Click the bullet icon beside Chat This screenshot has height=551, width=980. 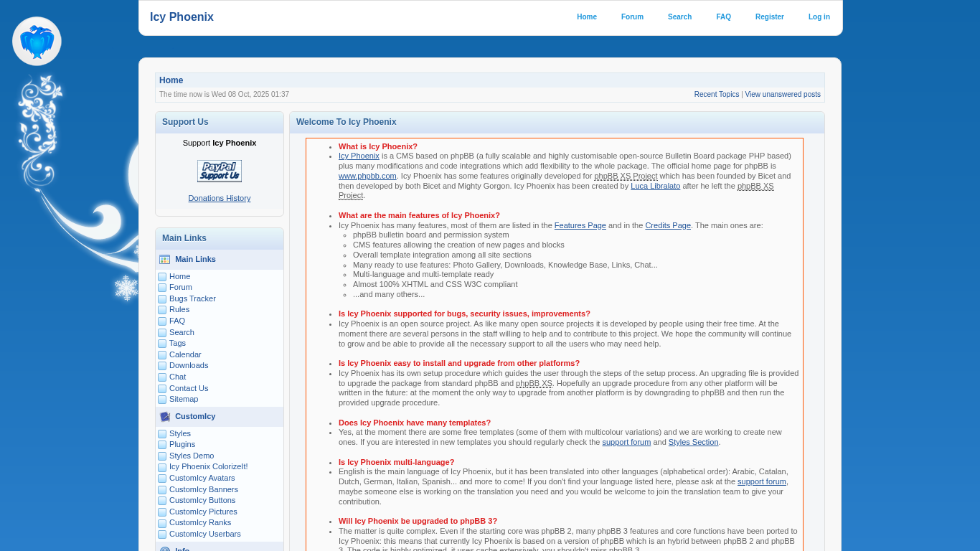(162, 377)
